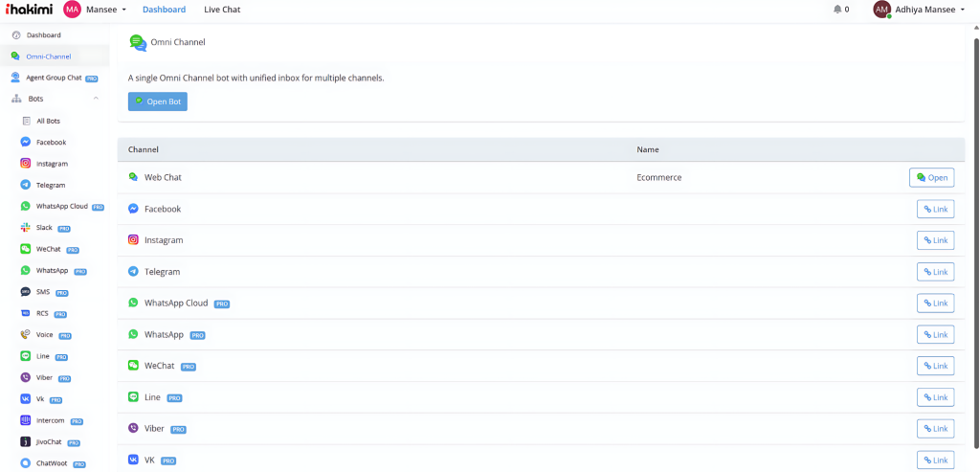This screenshot has width=980, height=472.
Task: Open All Bots in the sidebar
Action: [48, 121]
